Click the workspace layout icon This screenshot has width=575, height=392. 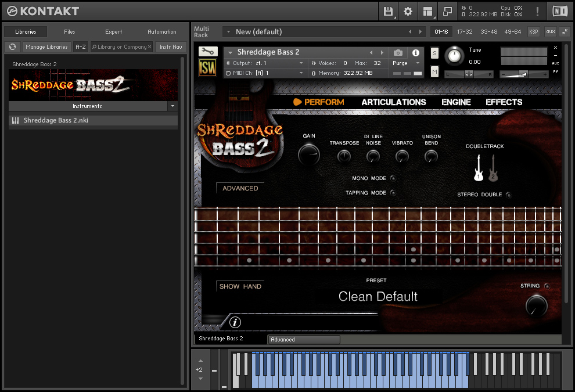tap(427, 11)
